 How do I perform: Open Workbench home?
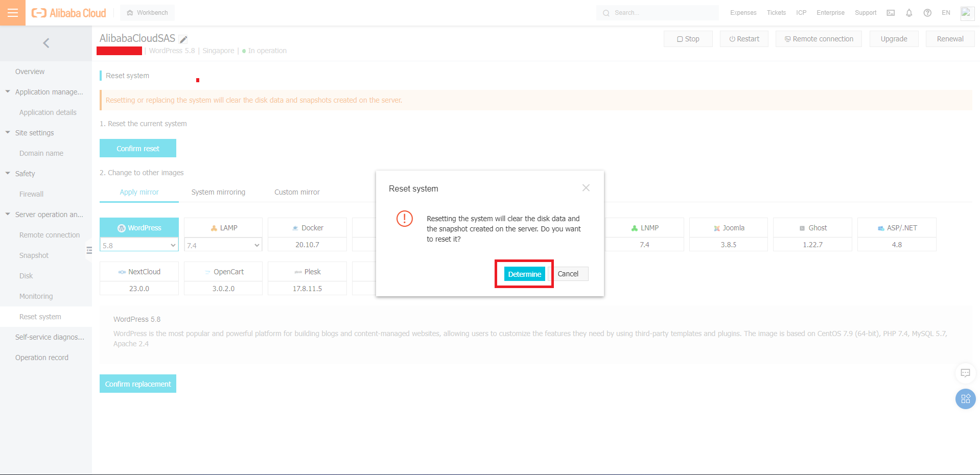coord(147,13)
